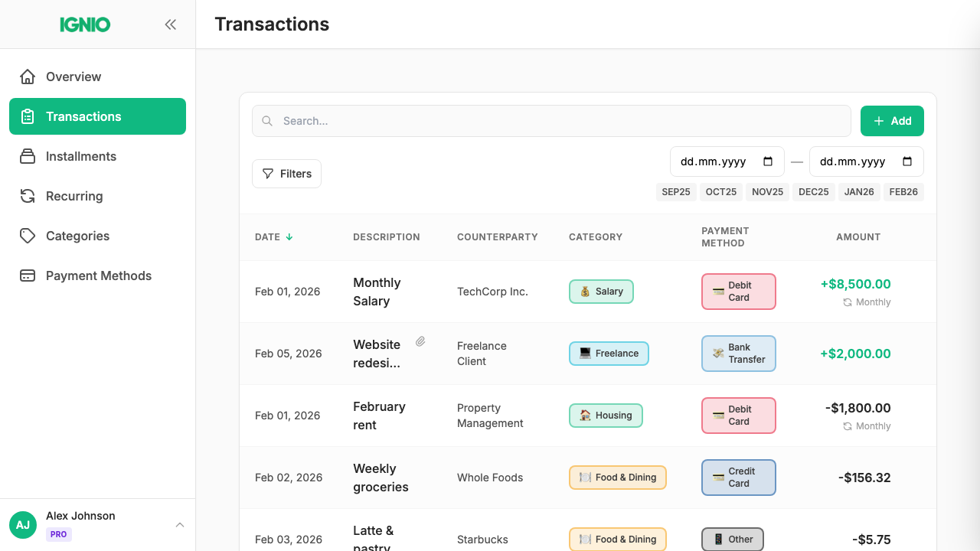Toggle the SEP25 month filter chip
The image size is (980, 551).
point(676,191)
